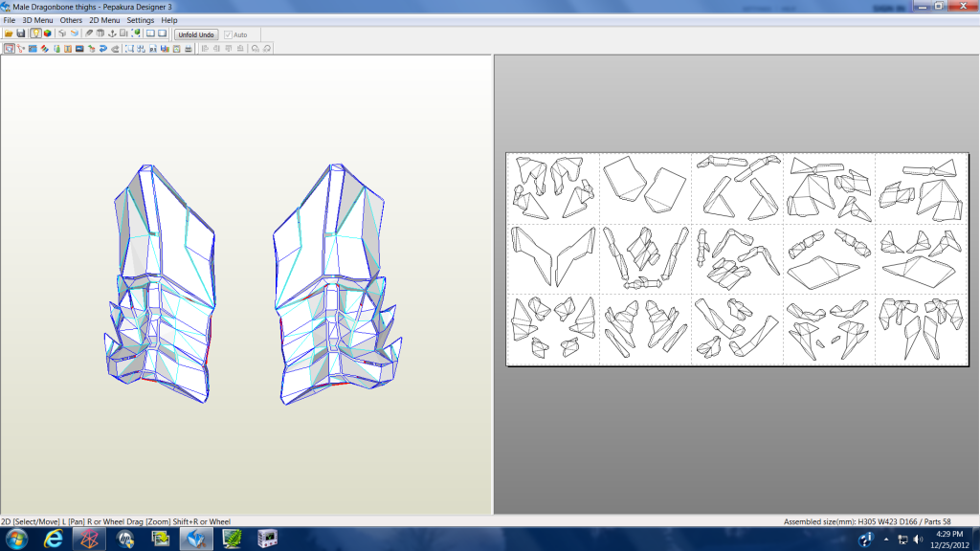Click the dashed selection rectangle icon
The height and width of the screenshot is (551, 980).
click(x=129, y=48)
